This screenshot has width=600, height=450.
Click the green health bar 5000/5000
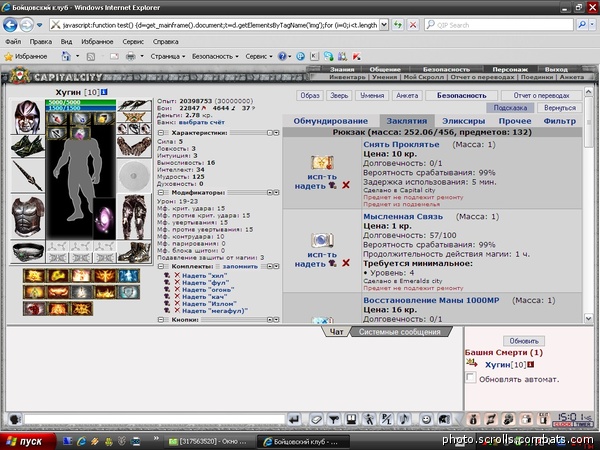pos(80,102)
